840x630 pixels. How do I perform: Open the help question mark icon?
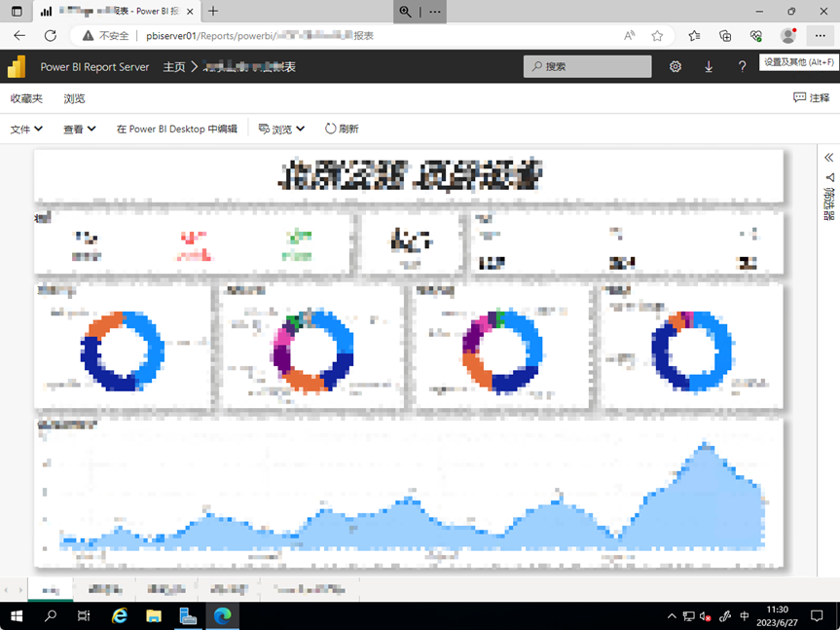[742, 66]
